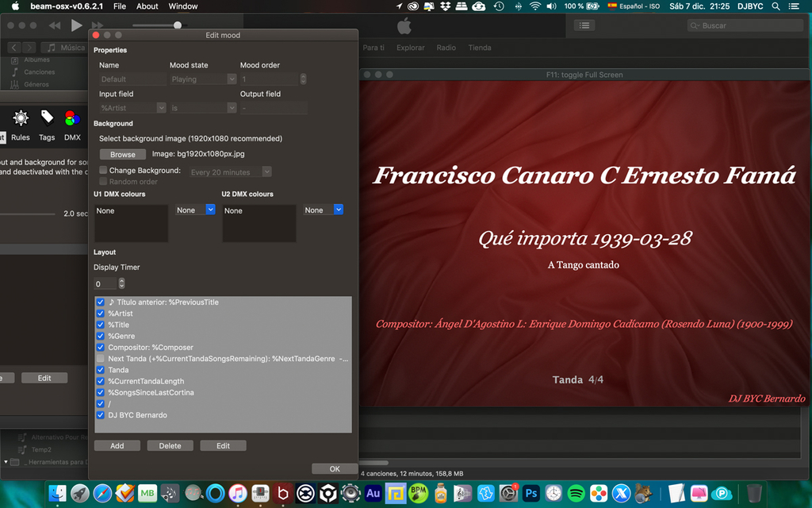
Task: Open Finder from the dock
Action: (x=57, y=493)
